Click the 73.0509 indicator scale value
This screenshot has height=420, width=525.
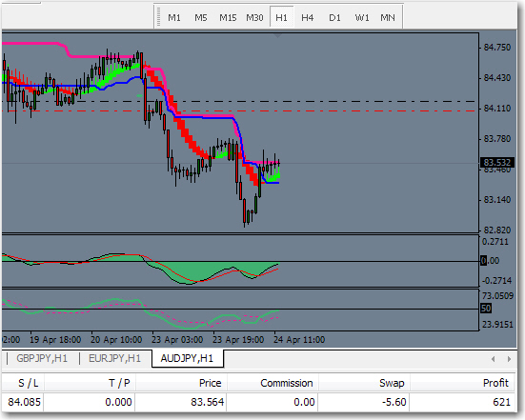(x=497, y=296)
